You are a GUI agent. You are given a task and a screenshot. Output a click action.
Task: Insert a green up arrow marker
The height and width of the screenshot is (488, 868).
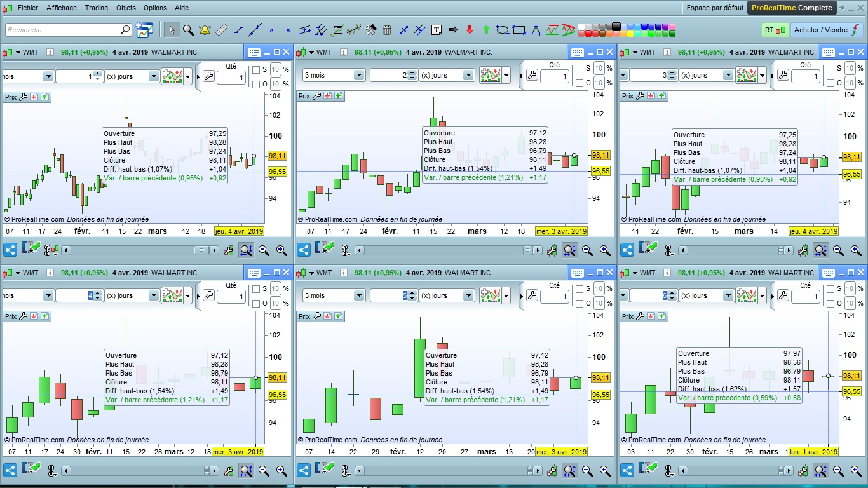(486, 30)
